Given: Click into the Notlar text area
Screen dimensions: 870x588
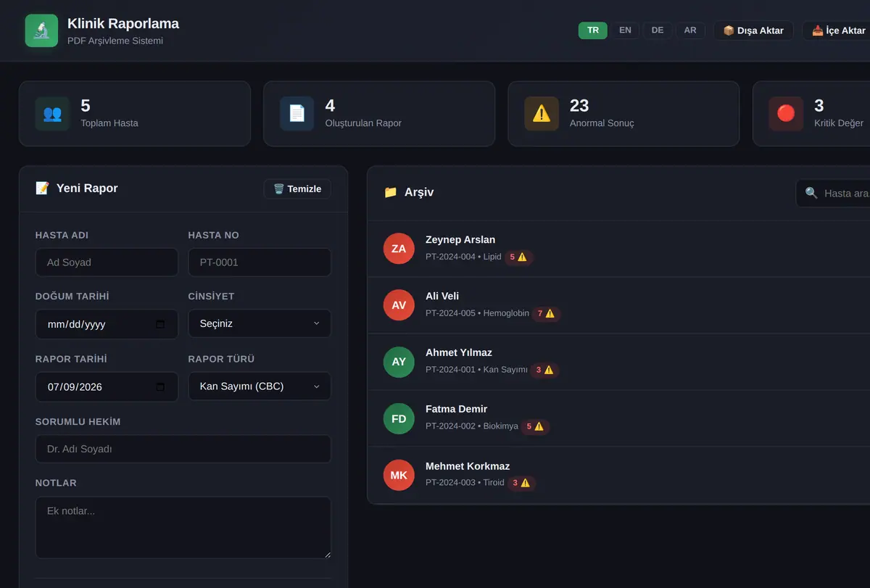Looking at the screenshot, I should click(183, 527).
